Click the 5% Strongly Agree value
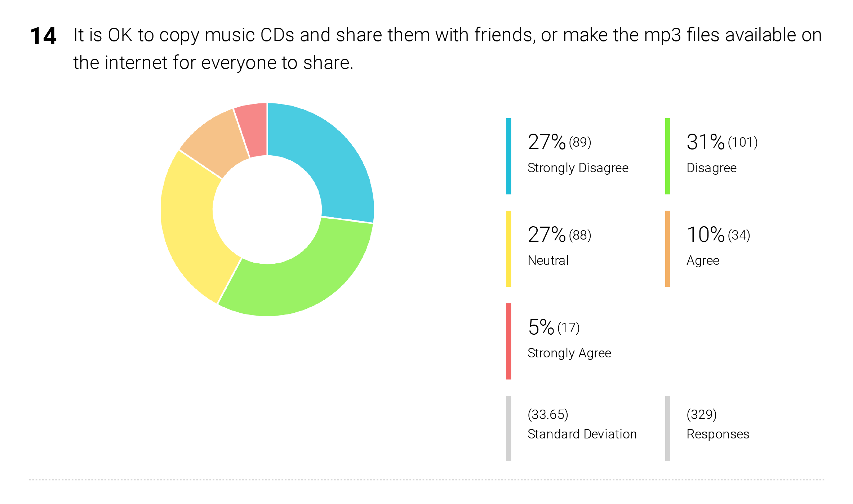 click(541, 327)
